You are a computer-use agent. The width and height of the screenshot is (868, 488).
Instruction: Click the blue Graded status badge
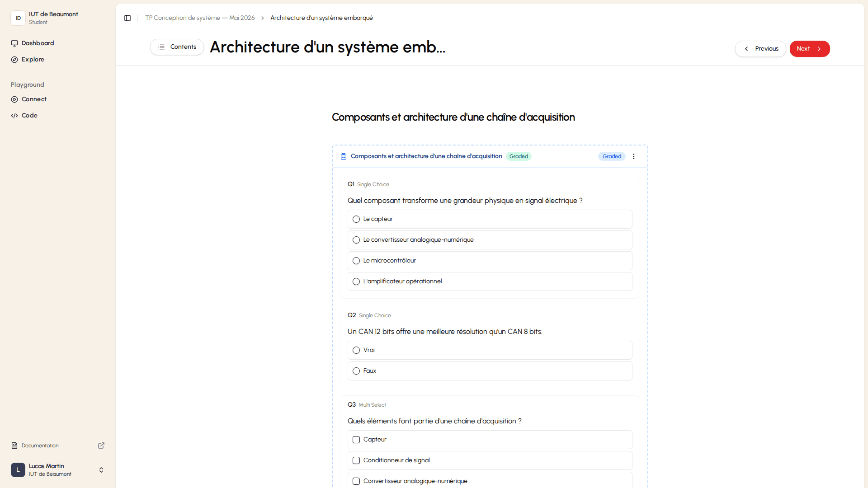[x=612, y=156]
